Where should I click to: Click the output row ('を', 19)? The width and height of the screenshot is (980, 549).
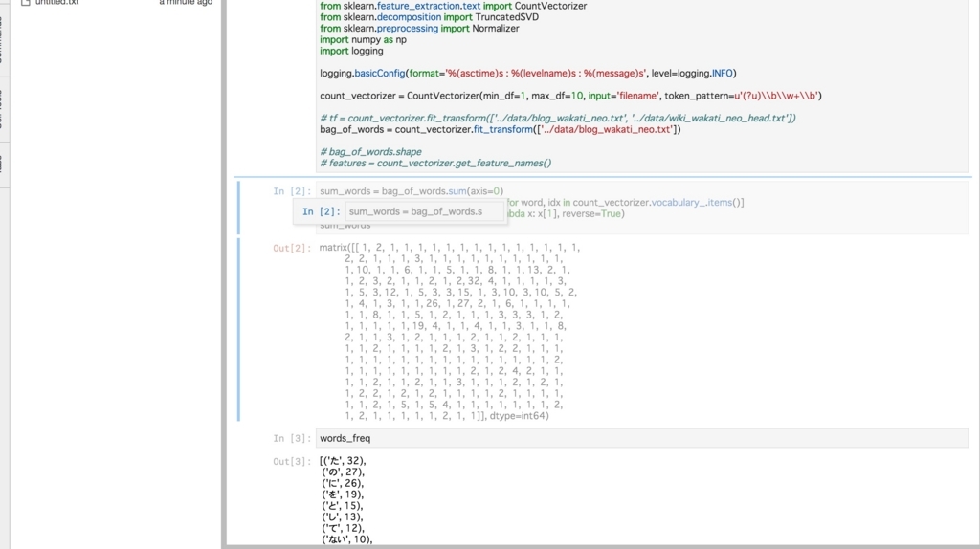pyautogui.click(x=343, y=494)
